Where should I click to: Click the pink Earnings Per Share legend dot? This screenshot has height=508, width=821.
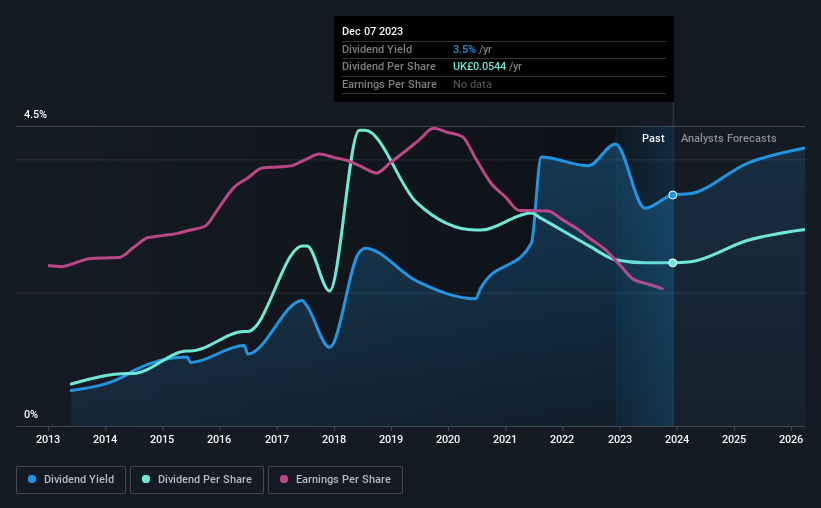click(x=284, y=479)
